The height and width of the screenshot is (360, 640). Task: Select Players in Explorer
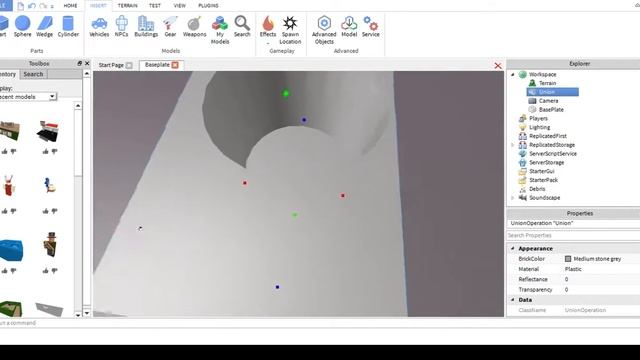click(x=538, y=118)
